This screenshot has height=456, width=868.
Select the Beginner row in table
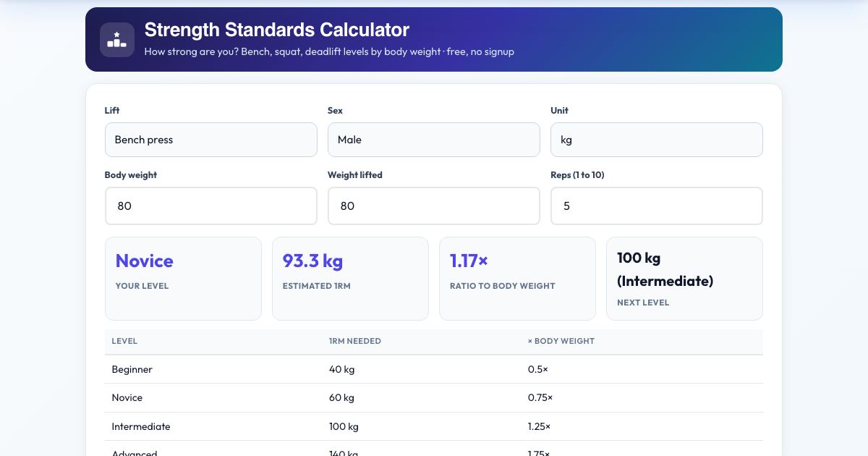[434, 369]
